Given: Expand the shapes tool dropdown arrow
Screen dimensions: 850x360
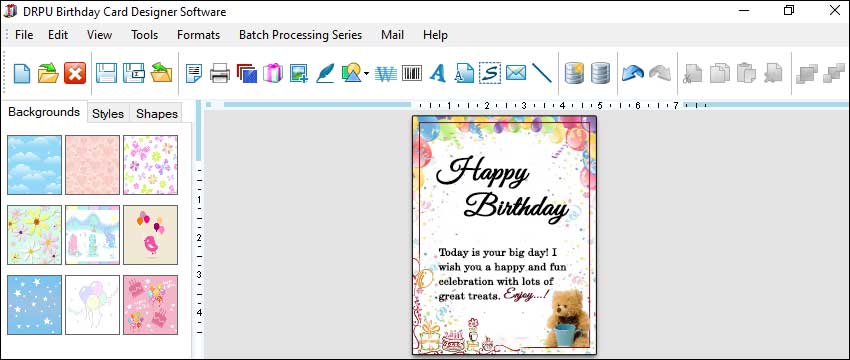Looking at the screenshot, I should tap(366, 73).
